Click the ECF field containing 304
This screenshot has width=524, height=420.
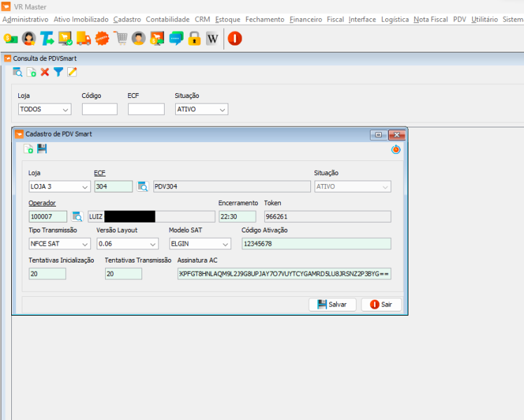pos(113,186)
